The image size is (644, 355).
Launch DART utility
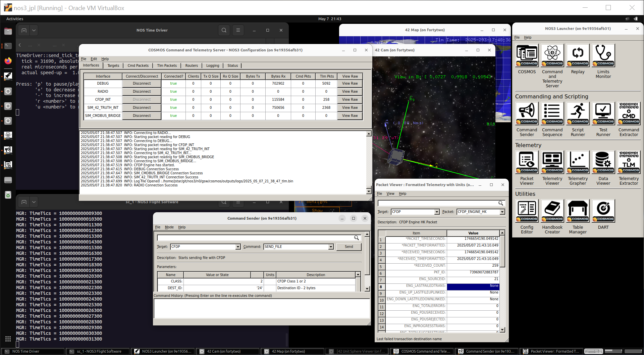coord(603,211)
